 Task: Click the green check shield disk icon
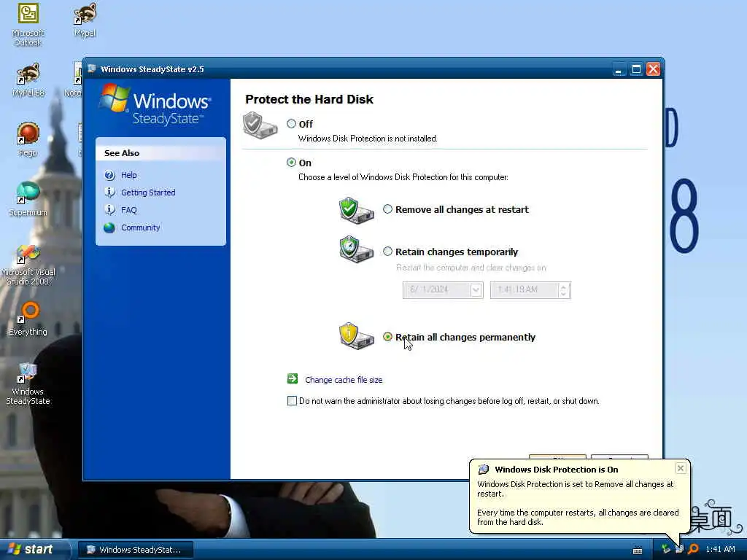(356, 210)
